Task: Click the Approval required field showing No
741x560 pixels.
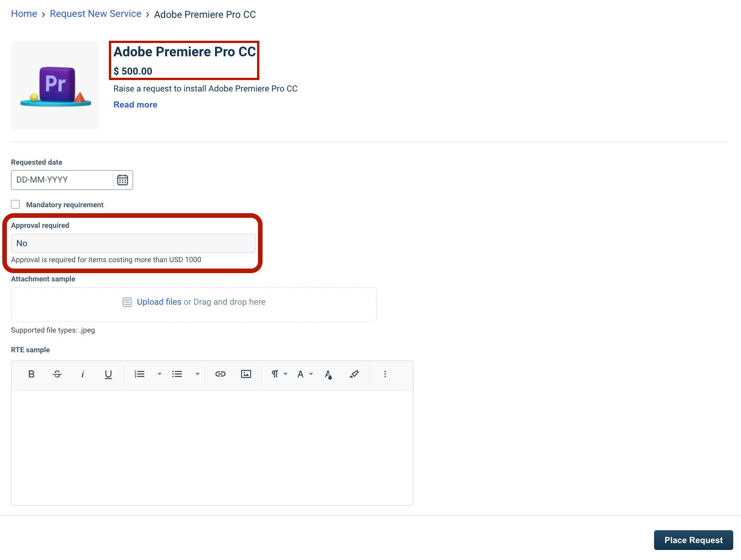Action: point(133,243)
